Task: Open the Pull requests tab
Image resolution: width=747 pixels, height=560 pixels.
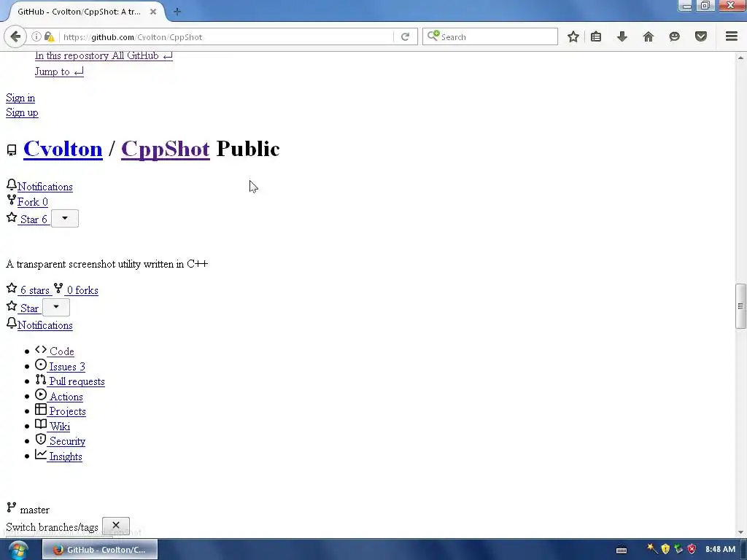Action: point(77,381)
